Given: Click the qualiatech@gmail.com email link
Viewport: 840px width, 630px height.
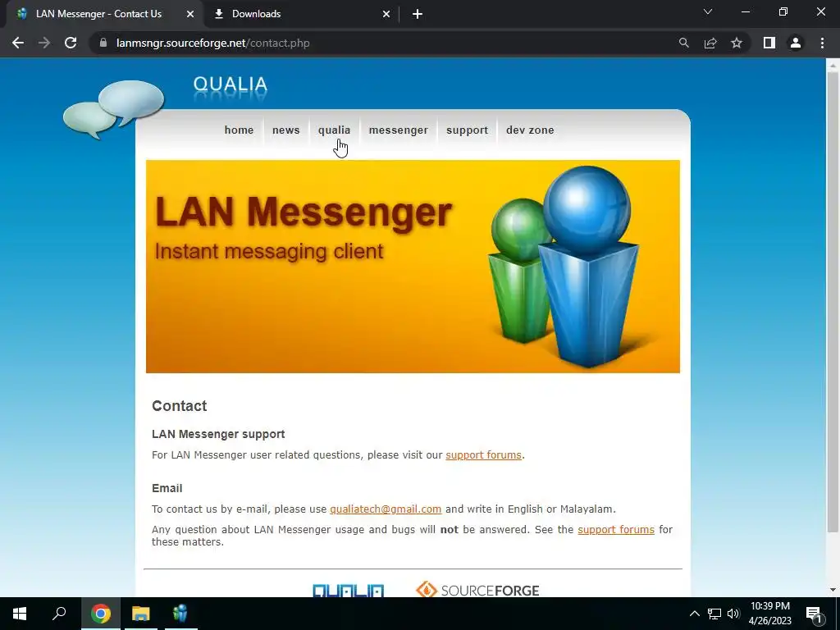Looking at the screenshot, I should click(386, 509).
